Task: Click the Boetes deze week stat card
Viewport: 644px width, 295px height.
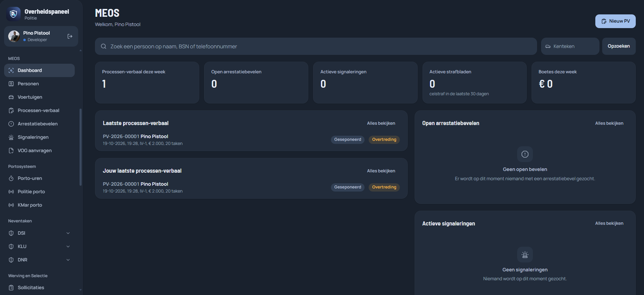Action: (x=583, y=83)
